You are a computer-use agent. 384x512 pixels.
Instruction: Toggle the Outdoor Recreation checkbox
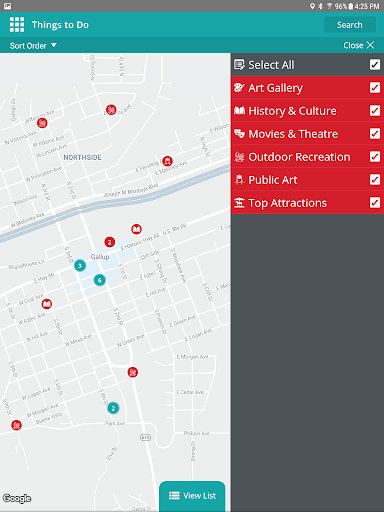pos(375,157)
